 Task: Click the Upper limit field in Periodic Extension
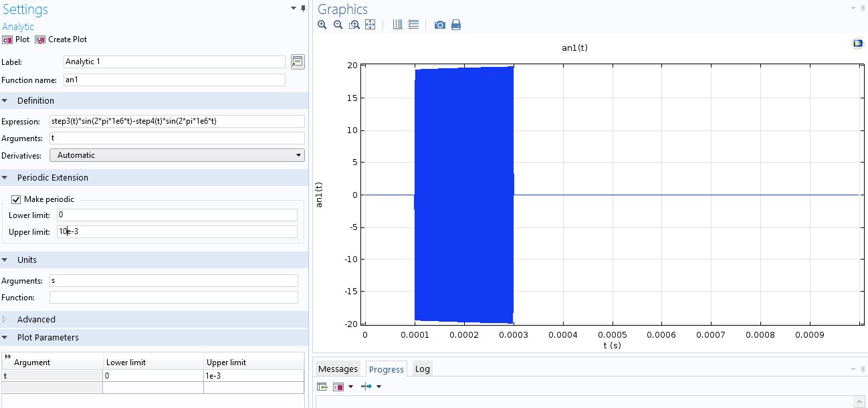[177, 232]
